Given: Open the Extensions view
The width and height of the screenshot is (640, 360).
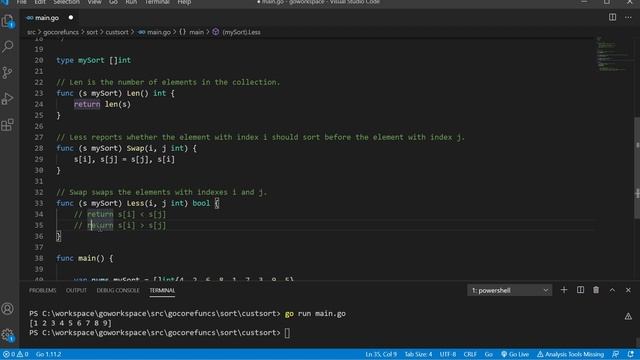Looking at the screenshot, I should [8, 124].
